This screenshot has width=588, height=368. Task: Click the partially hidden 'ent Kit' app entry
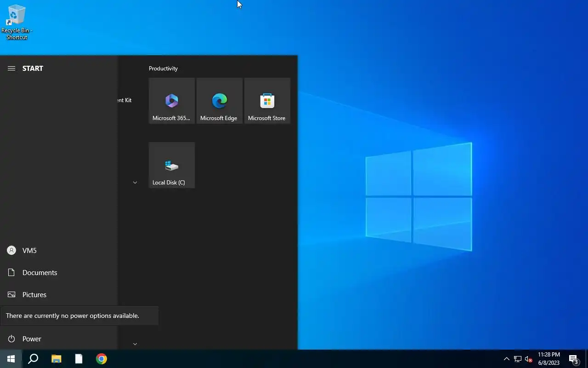pos(125,100)
